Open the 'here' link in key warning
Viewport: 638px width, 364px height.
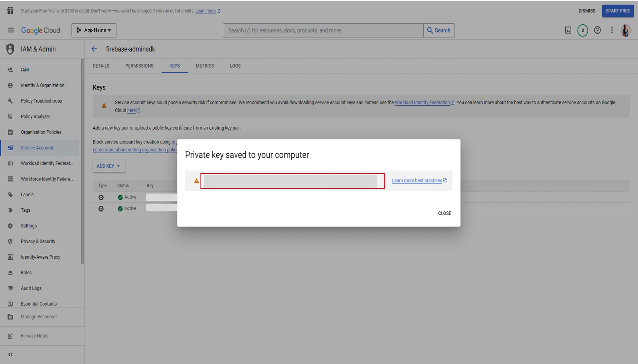pyautogui.click(x=134, y=110)
